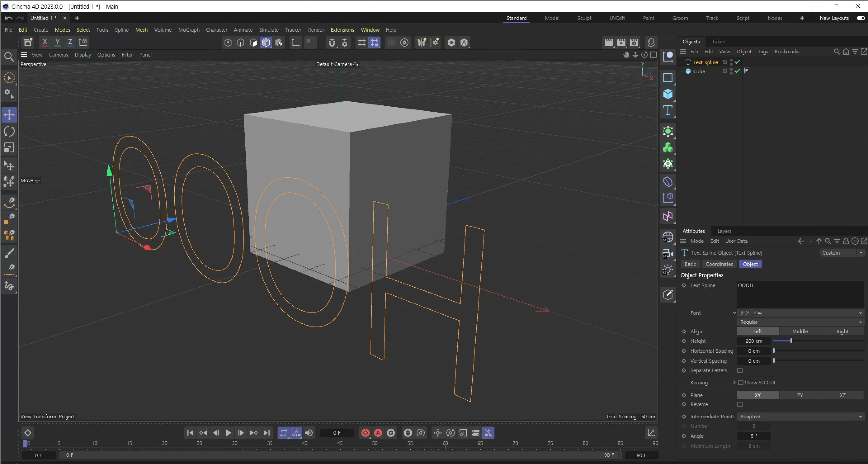Select the Rotate tool in left toolbar
The image size is (868, 464).
click(9, 131)
